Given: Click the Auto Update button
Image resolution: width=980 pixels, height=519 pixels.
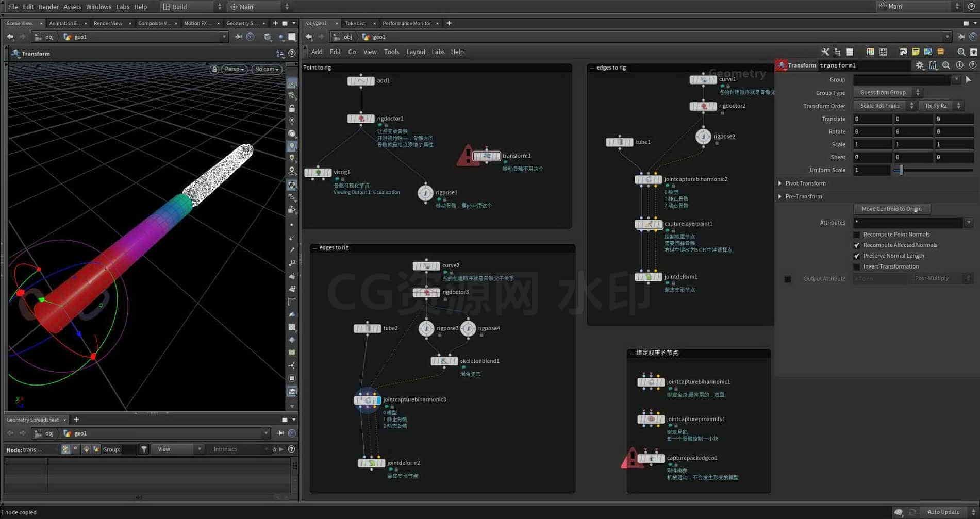Looking at the screenshot, I should [x=943, y=512].
